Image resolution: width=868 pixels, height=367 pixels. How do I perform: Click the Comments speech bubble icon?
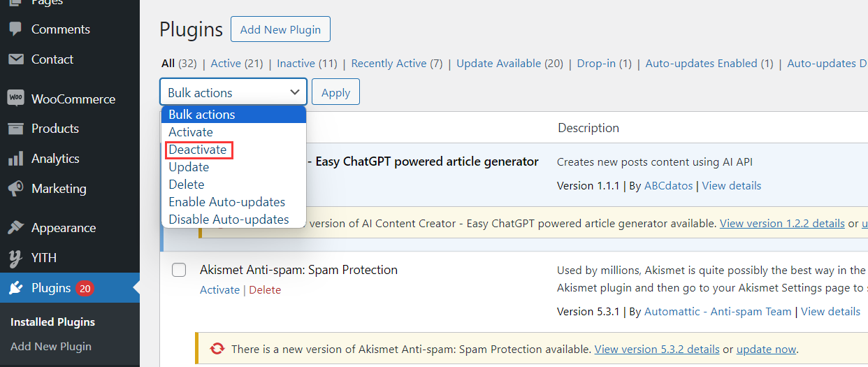pyautogui.click(x=15, y=29)
